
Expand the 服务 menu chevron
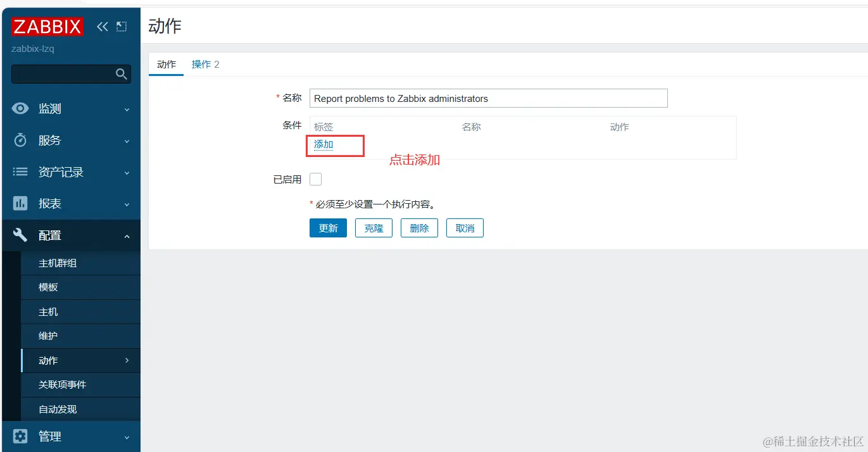pos(127,141)
